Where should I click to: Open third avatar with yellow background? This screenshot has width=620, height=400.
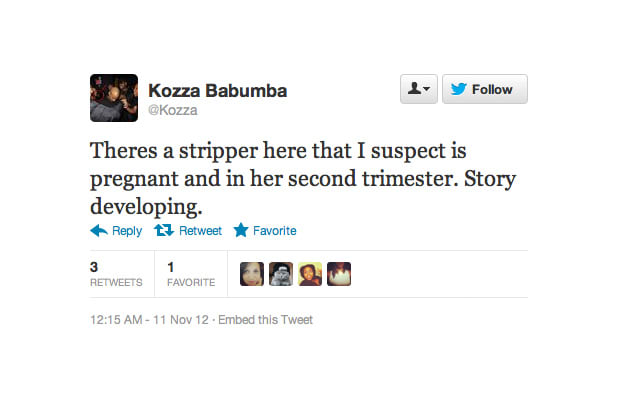[x=310, y=274]
